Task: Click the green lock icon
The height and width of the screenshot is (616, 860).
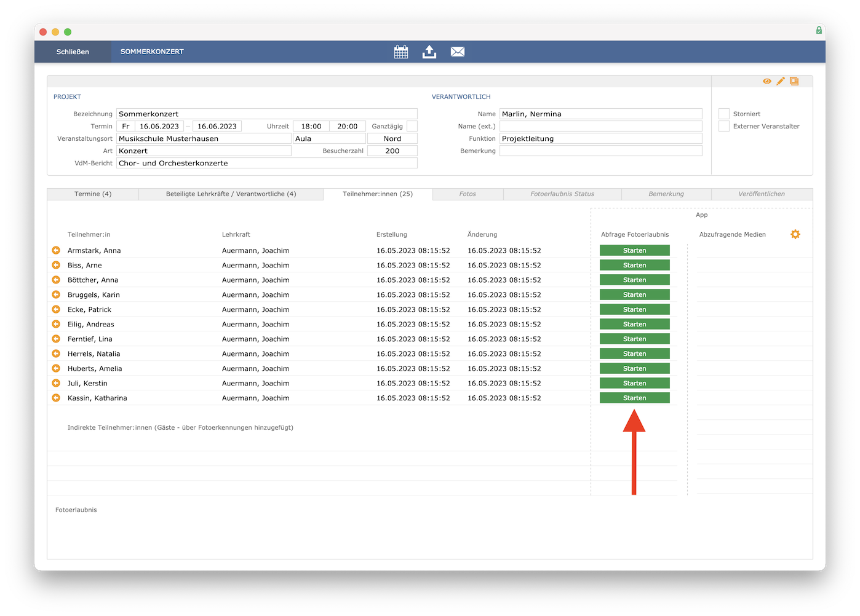Action: pos(819,30)
